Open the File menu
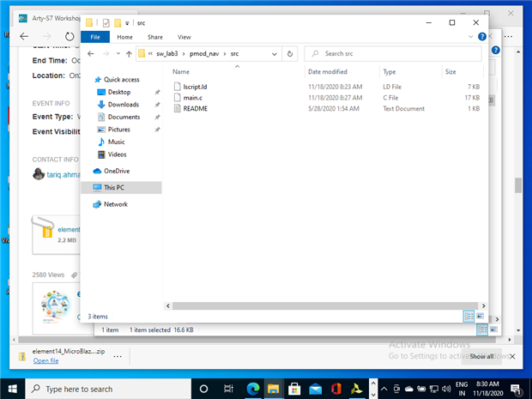This screenshot has width=532, height=399. point(94,37)
